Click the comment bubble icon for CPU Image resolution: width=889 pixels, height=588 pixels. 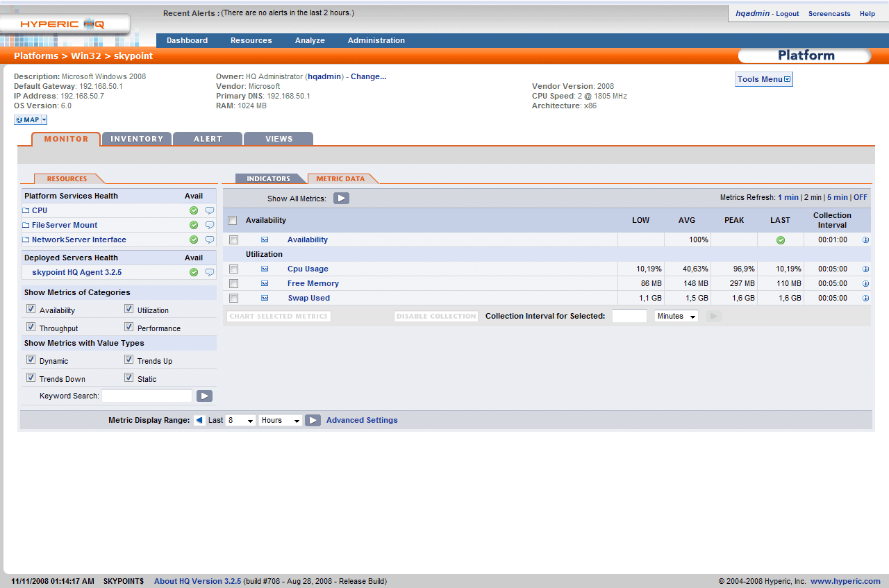pyautogui.click(x=210, y=210)
